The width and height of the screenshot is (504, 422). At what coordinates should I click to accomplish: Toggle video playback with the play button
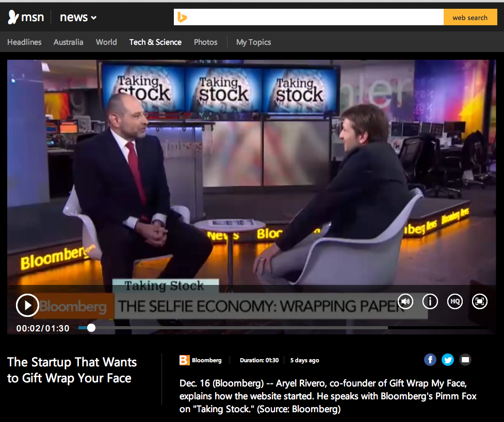coord(27,305)
